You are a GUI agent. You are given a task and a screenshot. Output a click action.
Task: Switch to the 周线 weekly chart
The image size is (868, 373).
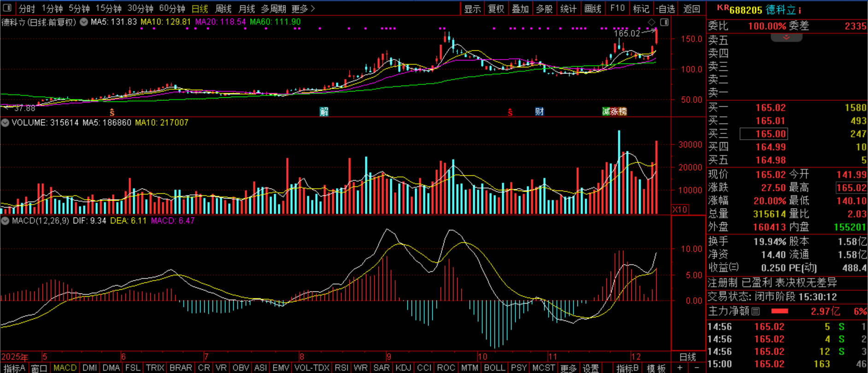[223, 8]
